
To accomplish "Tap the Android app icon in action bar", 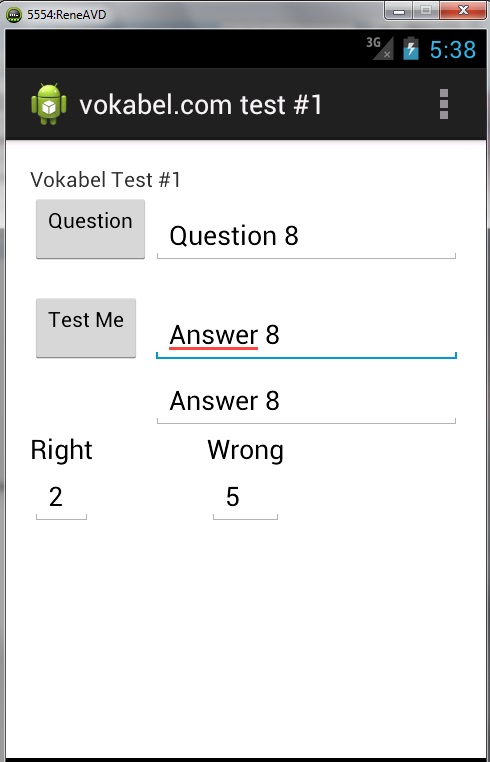I will click(x=49, y=104).
